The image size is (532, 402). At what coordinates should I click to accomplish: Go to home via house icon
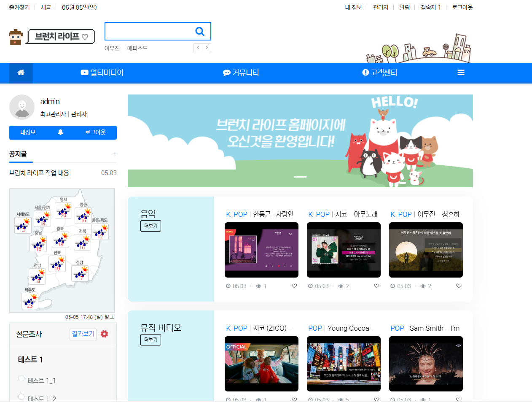coord(21,73)
